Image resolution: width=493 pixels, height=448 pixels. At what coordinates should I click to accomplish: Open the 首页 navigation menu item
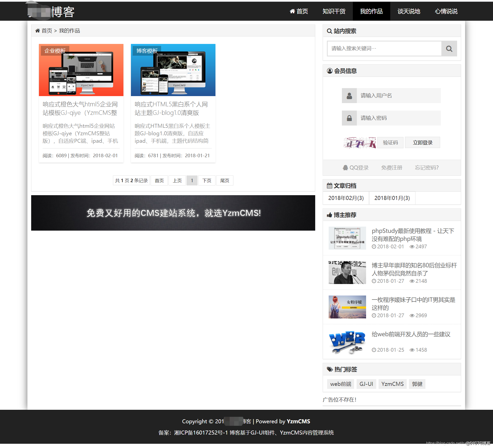click(x=299, y=11)
